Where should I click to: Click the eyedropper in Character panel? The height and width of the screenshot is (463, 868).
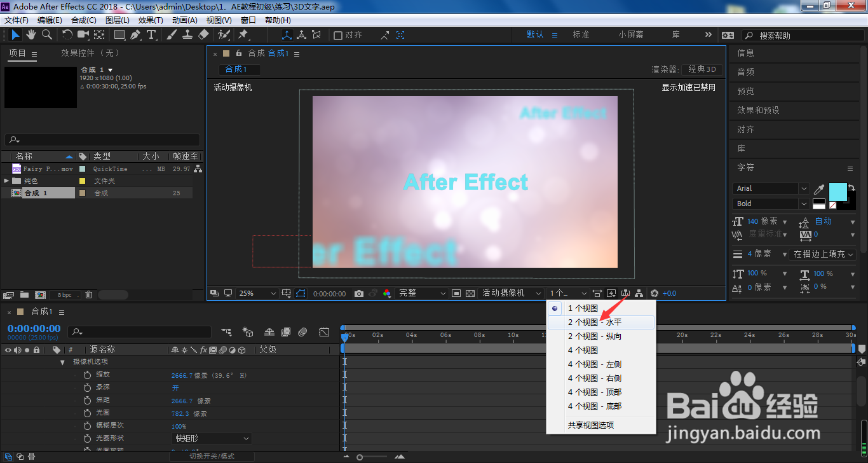pos(820,189)
